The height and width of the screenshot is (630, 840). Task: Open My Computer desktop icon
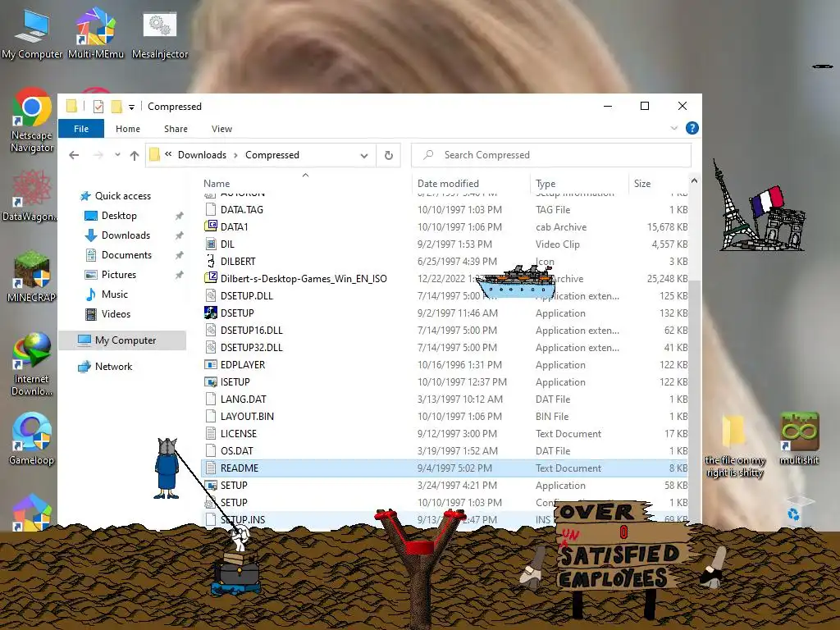pyautogui.click(x=32, y=33)
